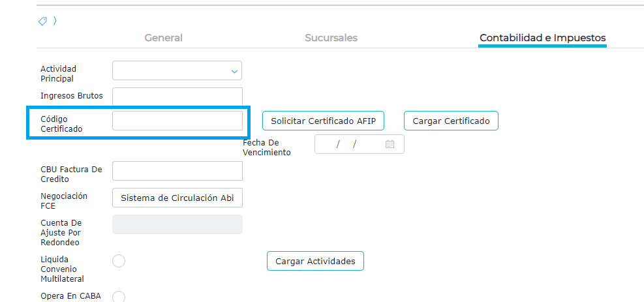This screenshot has height=302, width=644.
Task: Expand the Actividad Principal dropdown
Action: tap(234, 71)
